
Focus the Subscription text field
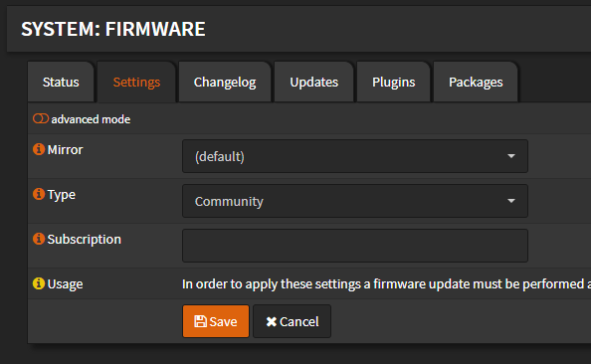[x=354, y=246]
